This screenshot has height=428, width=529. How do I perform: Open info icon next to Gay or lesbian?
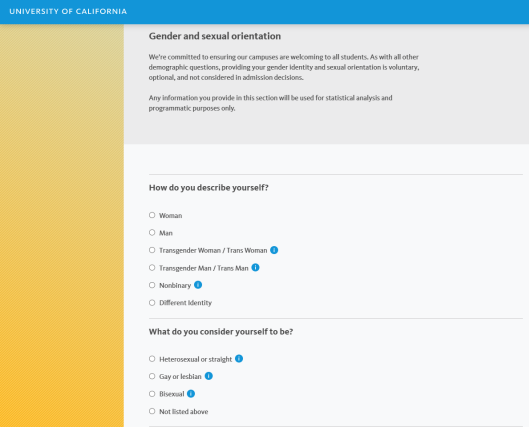pyautogui.click(x=208, y=376)
